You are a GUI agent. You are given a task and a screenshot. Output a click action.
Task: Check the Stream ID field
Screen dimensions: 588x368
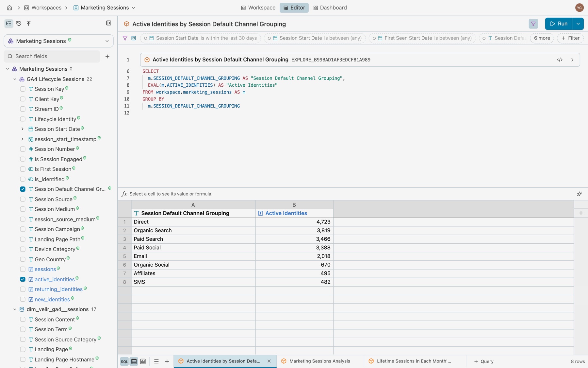[x=23, y=109]
